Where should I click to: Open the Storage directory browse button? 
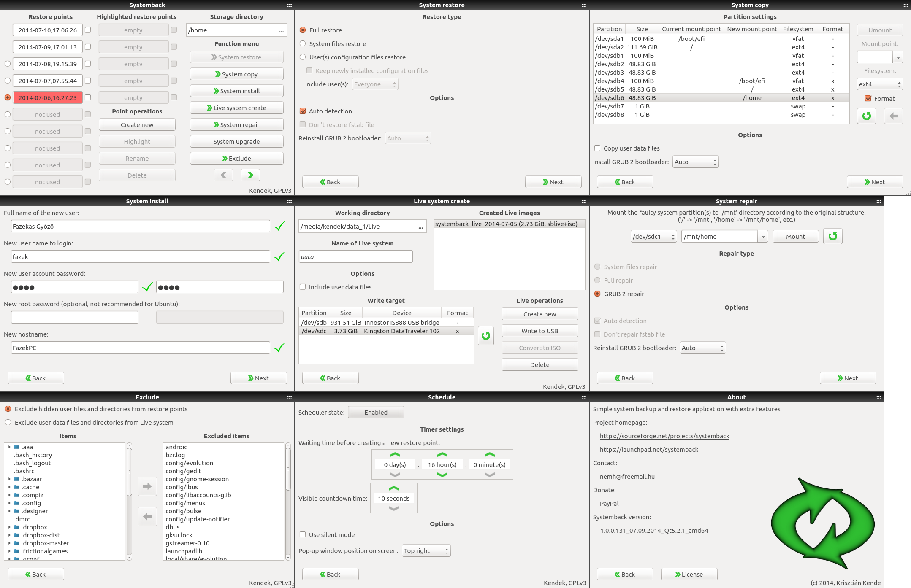pos(281,30)
